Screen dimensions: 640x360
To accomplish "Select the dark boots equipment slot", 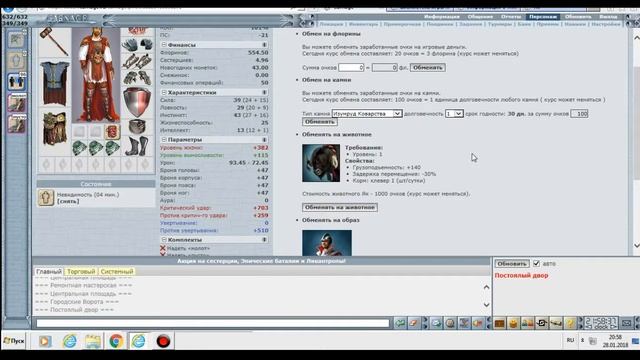I will (x=138, y=146).
